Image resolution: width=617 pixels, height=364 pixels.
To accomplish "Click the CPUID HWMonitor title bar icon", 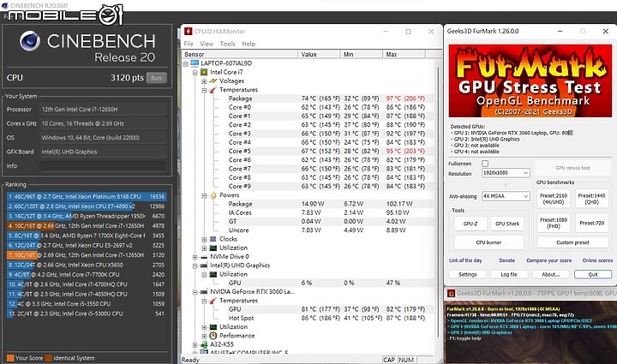I will click(188, 31).
